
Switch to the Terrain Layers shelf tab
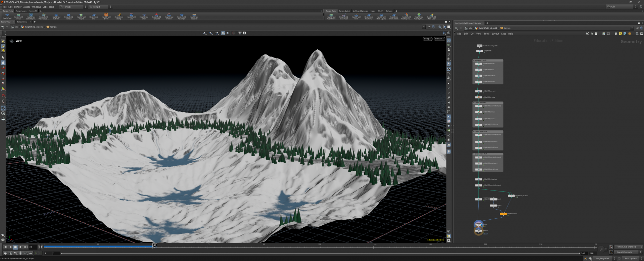(x=21, y=11)
